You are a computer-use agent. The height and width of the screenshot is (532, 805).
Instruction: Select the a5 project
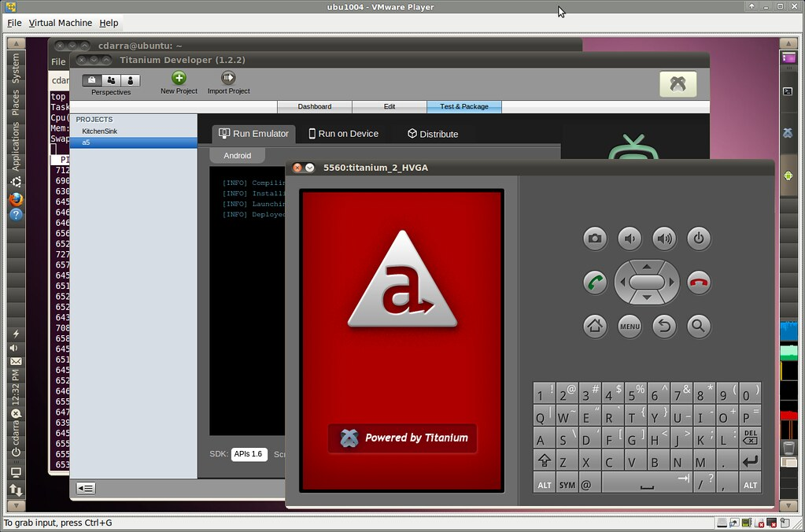134,142
